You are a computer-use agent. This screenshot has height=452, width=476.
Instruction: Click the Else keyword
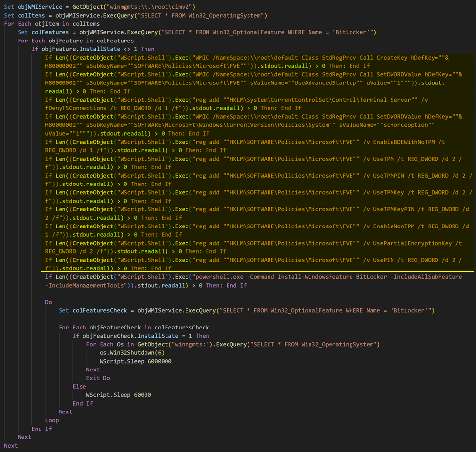coord(79,387)
